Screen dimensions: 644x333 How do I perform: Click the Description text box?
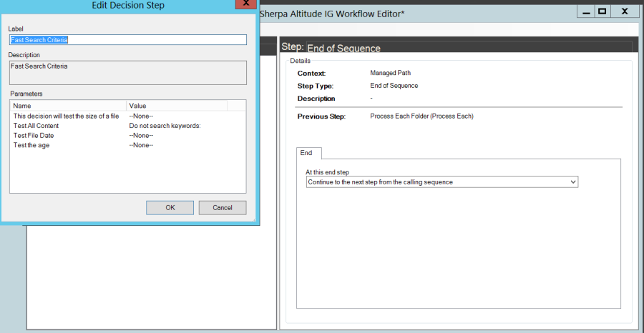tap(127, 72)
